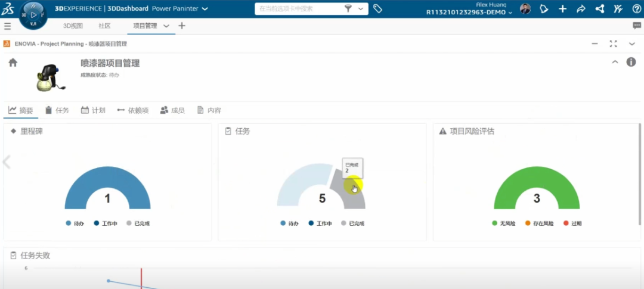Toggle 工作中 legend in milestone chart
Image resolution: width=644 pixels, height=289 pixels.
106,223
